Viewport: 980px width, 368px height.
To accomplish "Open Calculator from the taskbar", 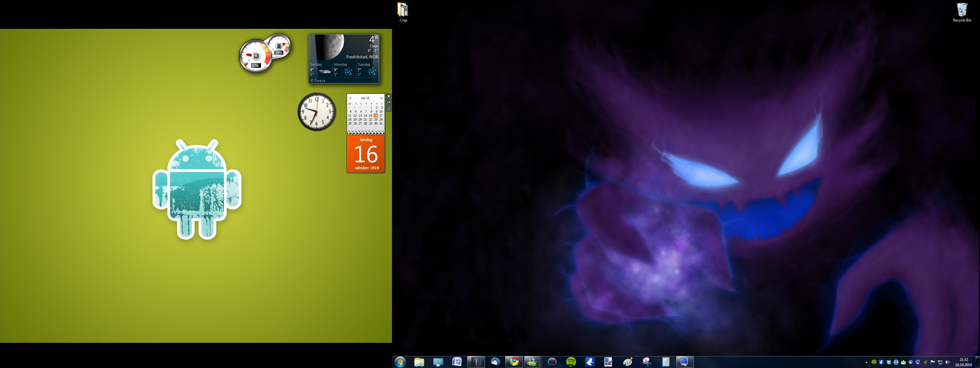I will click(666, 362).
